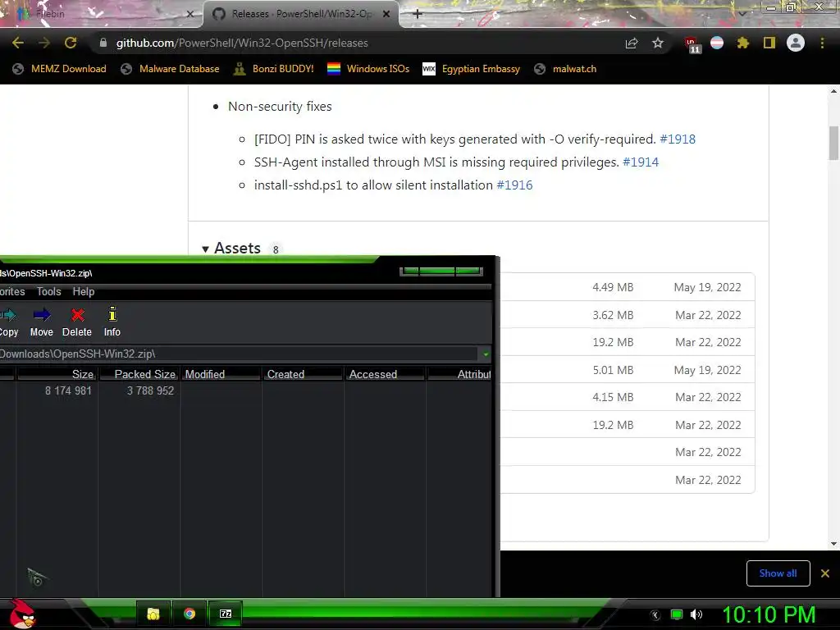This screenshot has height=630, width=840.
Task: Reload the GitHub releases page
Action: point(71,43)
